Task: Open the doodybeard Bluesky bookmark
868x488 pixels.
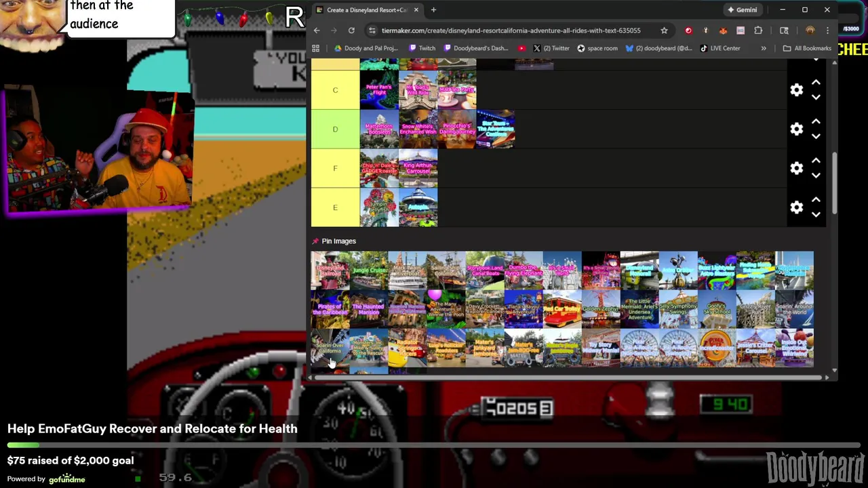Action: click(x=659, y=48)
